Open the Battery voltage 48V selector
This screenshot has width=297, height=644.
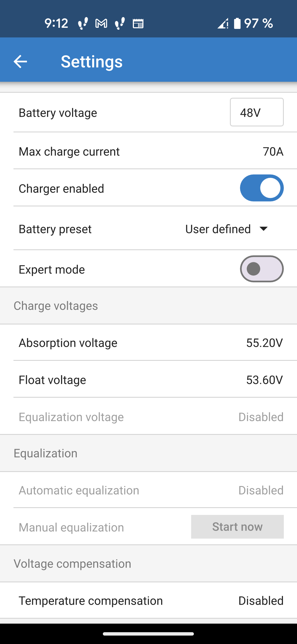point(257,112)
